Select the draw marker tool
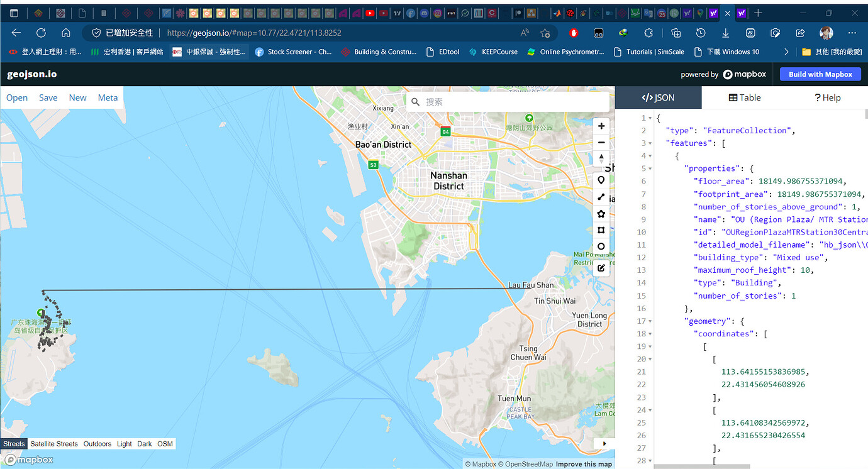The height and width of the screenshot is (469, 868). pos(601,180)
